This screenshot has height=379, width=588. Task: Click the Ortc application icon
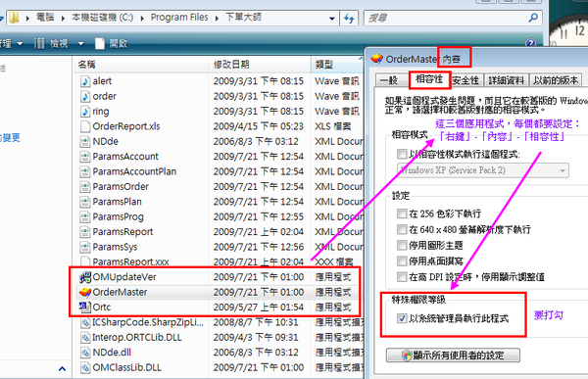[x=85, y=308]
